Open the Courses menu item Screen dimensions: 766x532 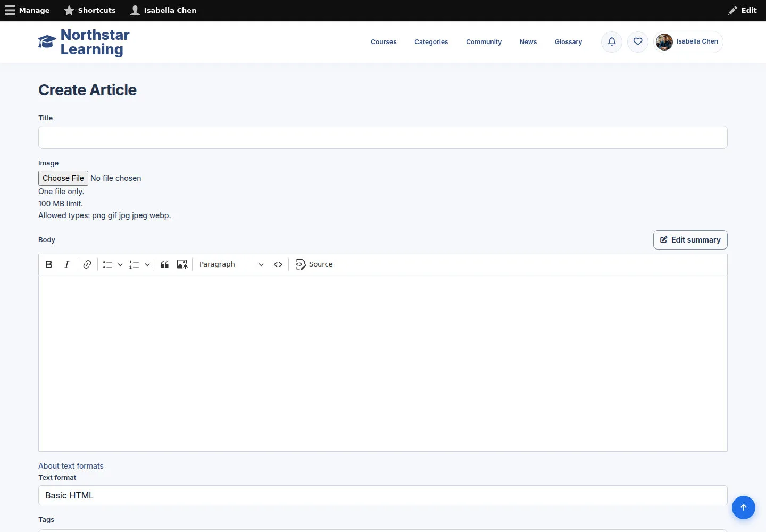tap(384, 42)
